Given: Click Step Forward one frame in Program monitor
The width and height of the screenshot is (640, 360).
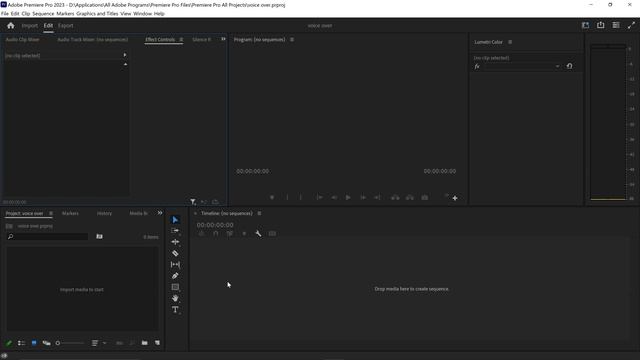Looking at the screenshot, I should [x=363, y=198].
